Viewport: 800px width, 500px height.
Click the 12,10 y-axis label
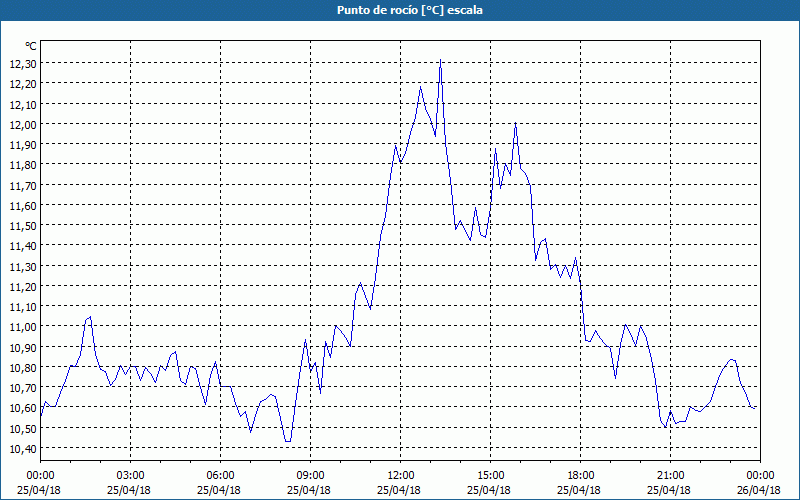tap(23, 104)
